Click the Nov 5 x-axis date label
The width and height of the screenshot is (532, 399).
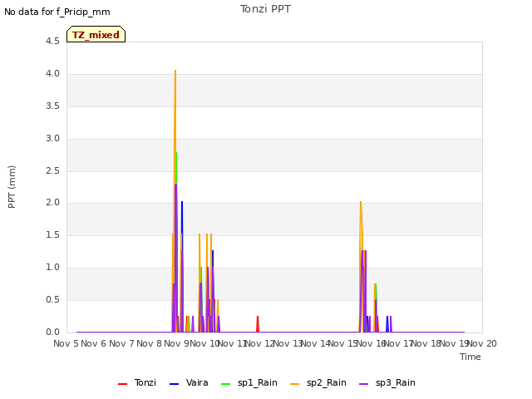[x=66, y=343]
